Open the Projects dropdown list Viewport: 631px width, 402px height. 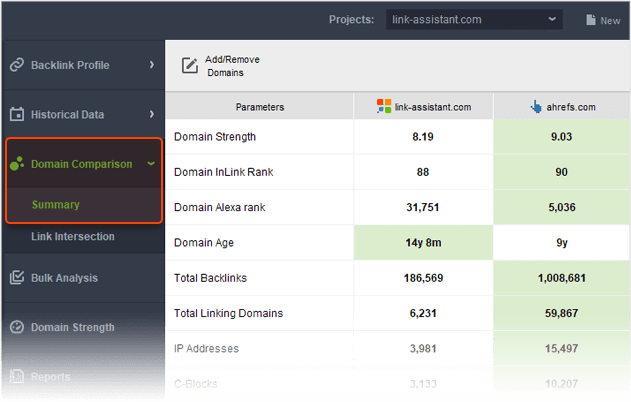(474, 20)
